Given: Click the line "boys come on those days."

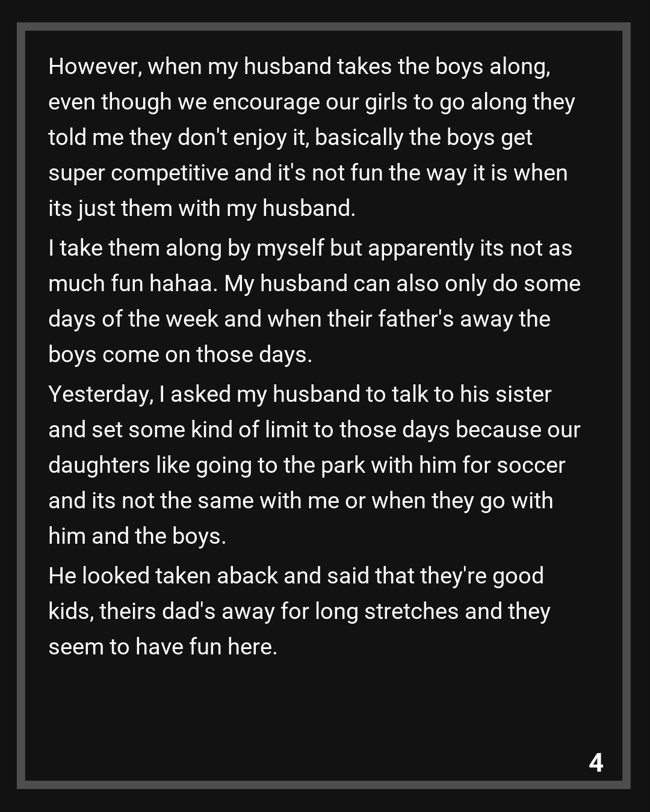Looking at the screenshot, I should click(x=180, y=355).
